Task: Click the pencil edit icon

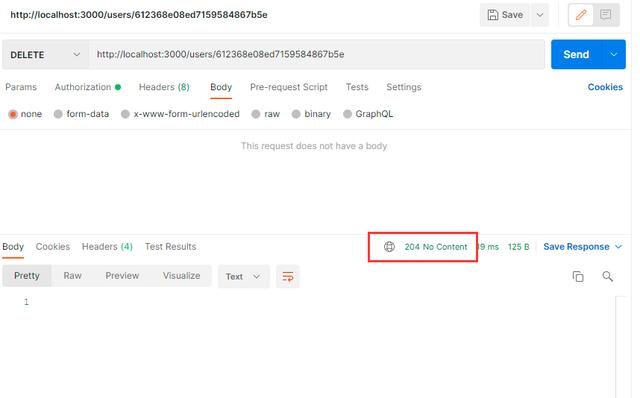Action: pyautogui.click(x=581, y=15)
